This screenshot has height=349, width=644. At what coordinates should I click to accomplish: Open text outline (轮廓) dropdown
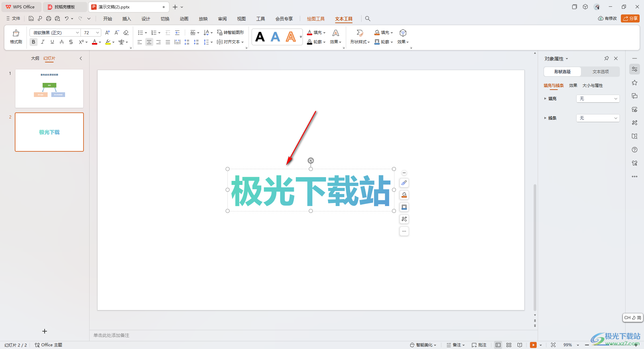click(x=316, y=42)
